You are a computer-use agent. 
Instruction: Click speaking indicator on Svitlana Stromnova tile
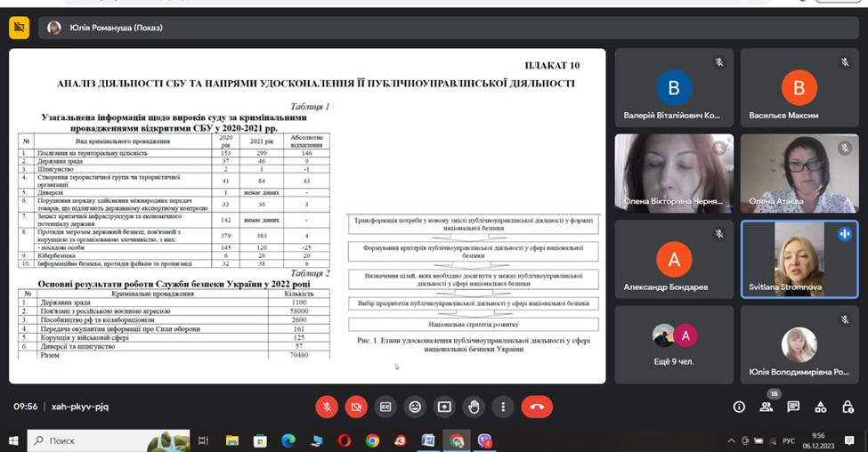[x=845, y=234]
